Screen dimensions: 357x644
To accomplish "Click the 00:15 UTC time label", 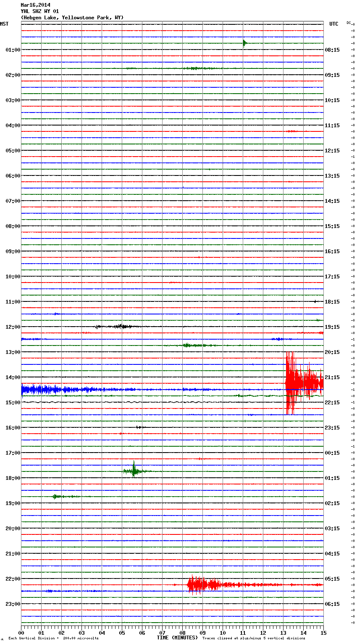I will (x=332, y=453).
